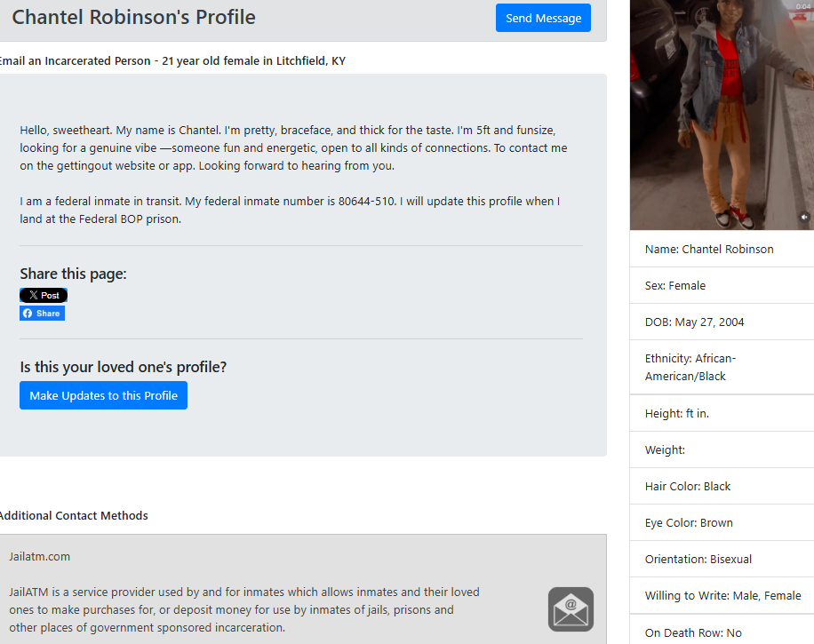Click the JailATM service description paragraph
Screen dimensions: 814x644
click(x=244, y=609)
